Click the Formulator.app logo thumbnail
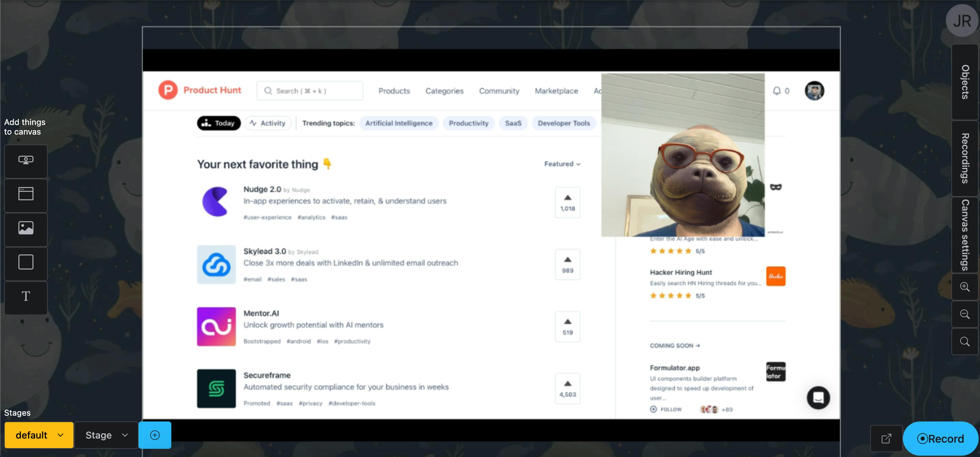 [x=776, y=372]
